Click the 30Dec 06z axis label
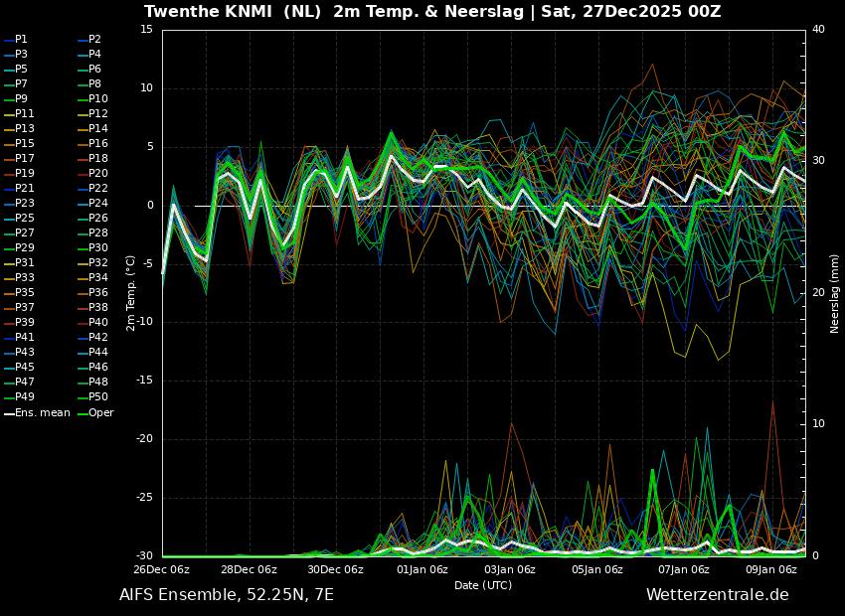This screenshot has height=616, width=845. click(x=336, y=569)
